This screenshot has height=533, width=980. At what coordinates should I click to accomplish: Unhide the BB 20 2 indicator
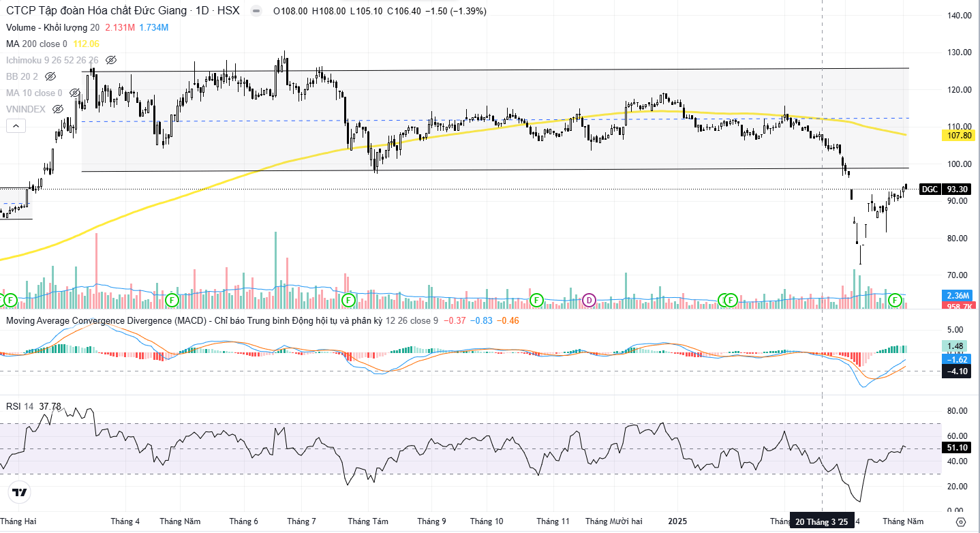(50, 76)
